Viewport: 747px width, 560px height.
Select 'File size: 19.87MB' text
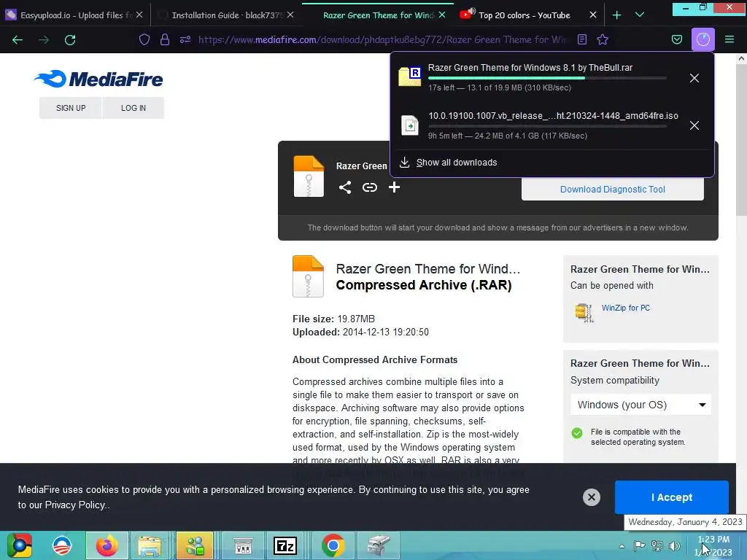pos(333,319)
